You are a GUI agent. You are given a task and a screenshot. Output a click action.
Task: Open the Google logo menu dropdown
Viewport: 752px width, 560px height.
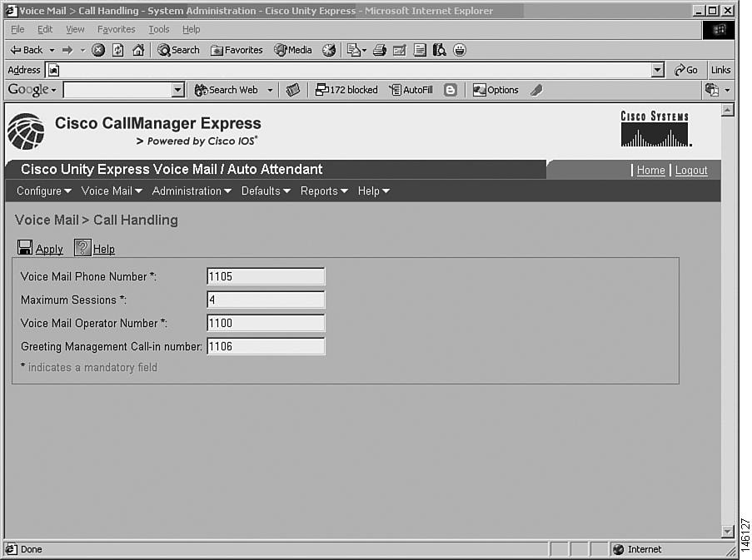pyautogui.click(x=53, y=90)
